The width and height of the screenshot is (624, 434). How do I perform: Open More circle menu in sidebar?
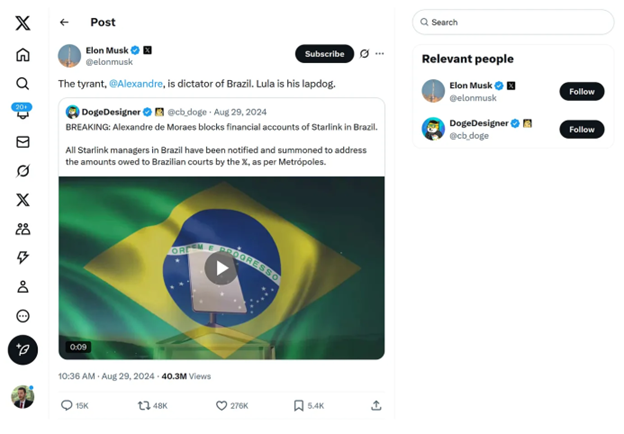pyautogui.click(x=22, y=316)
